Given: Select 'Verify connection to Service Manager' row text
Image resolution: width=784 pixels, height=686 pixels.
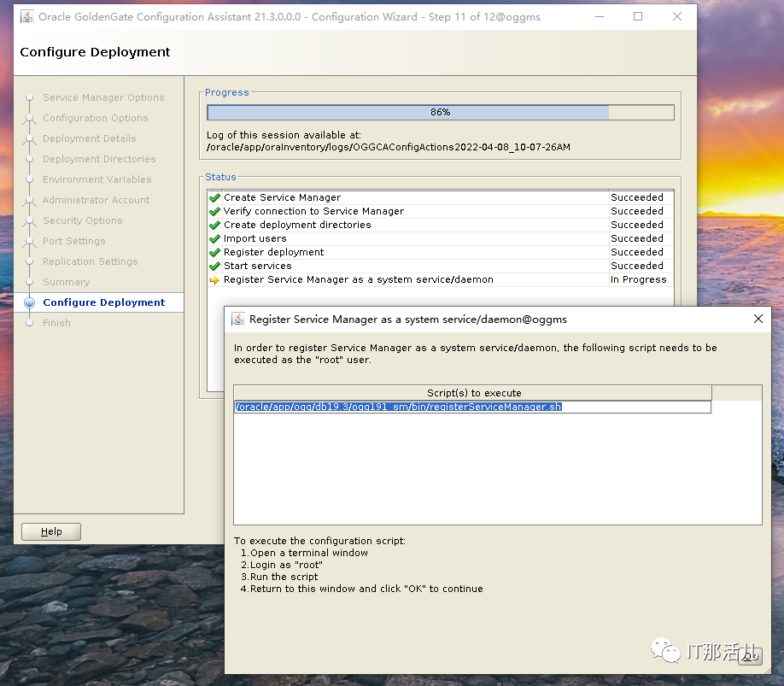Looking at the screenshot, I should point(313,211).
